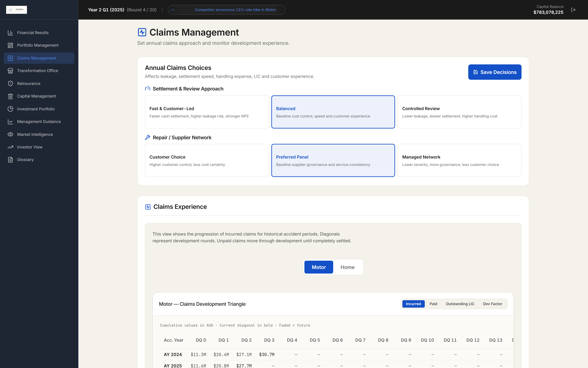
Task: Click the logout icon in top bar
Action: (573, 10)
